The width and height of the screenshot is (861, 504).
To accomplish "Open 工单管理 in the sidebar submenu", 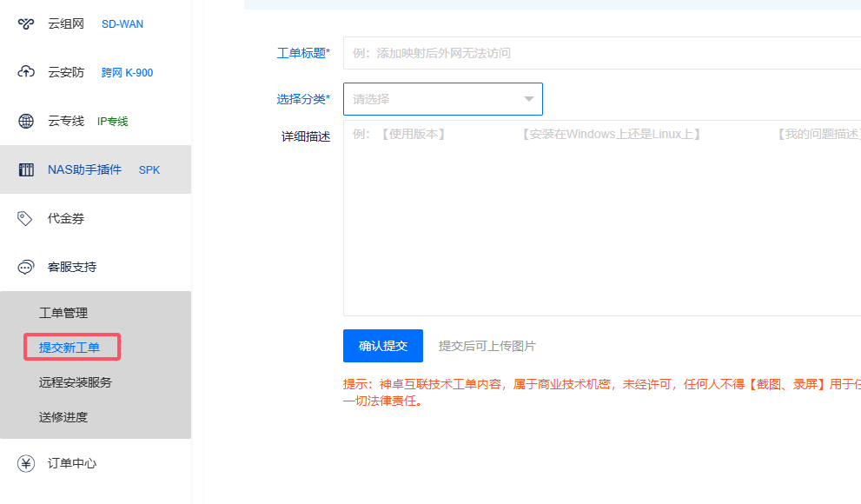I will 63,313.
